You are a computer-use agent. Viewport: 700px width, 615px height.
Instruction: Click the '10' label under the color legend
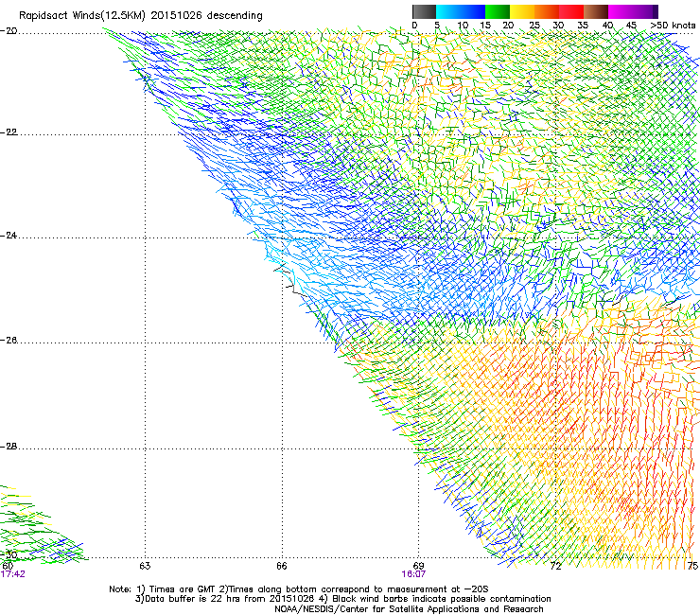(x=463, y=26)
